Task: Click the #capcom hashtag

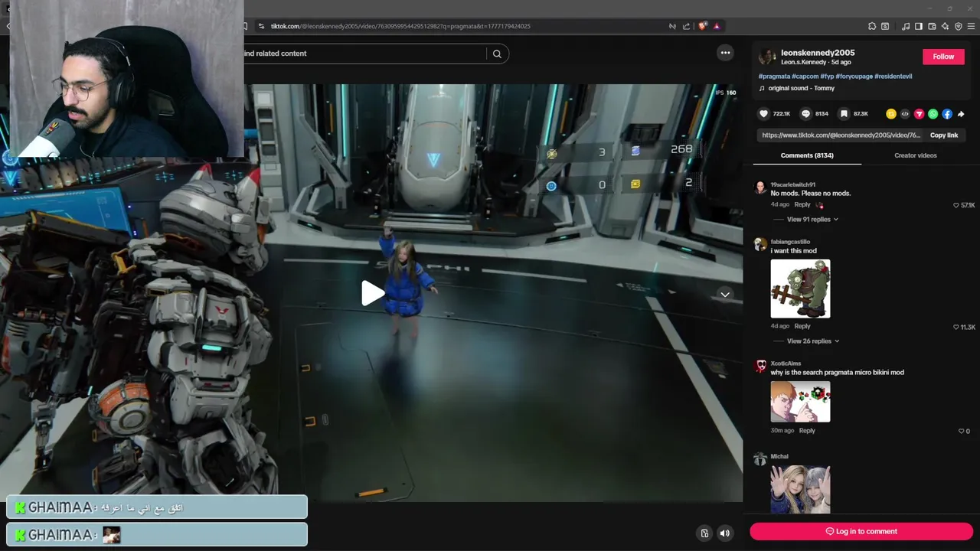Action: point(805,77)
